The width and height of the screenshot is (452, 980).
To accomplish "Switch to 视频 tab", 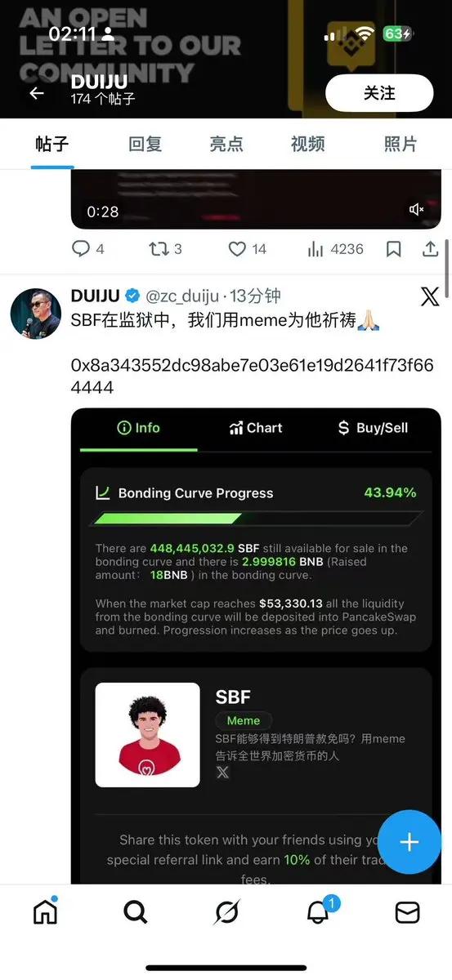I will [308, 144].
